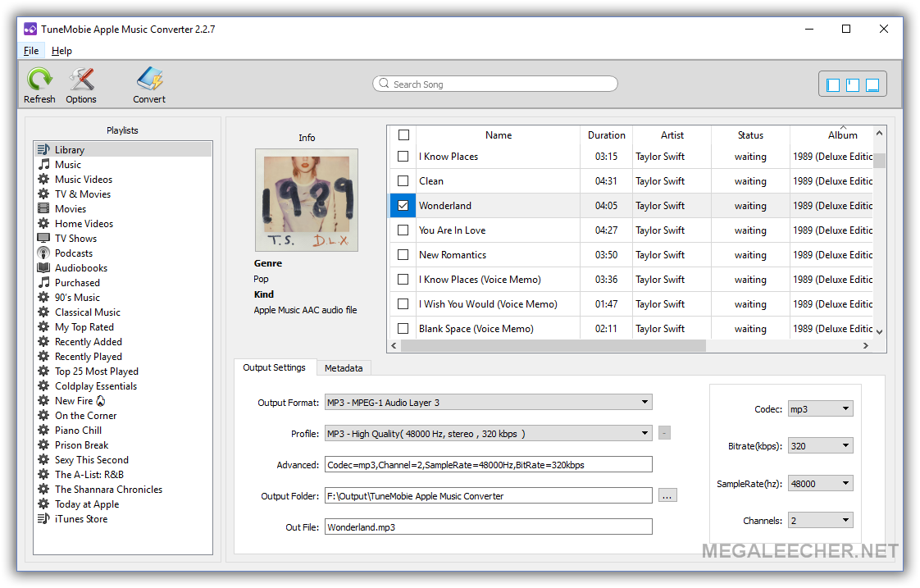Sort songs by the Artist column header

[672, 135]
